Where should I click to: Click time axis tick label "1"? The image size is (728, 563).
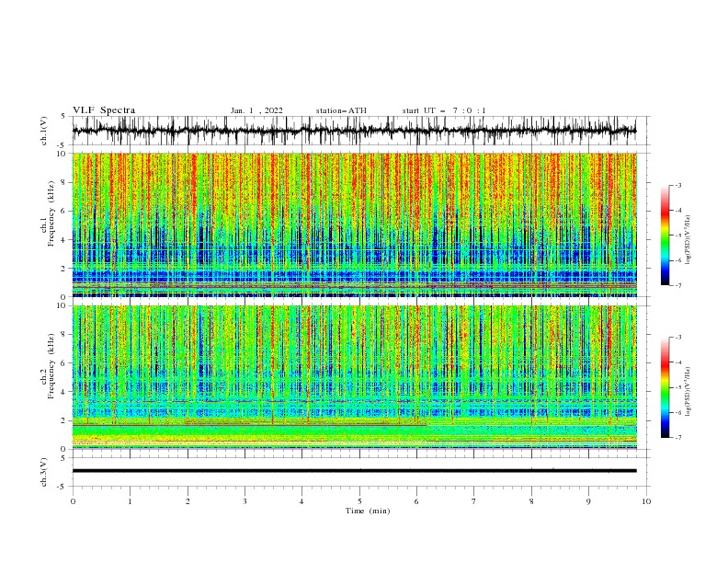[130, 501]
